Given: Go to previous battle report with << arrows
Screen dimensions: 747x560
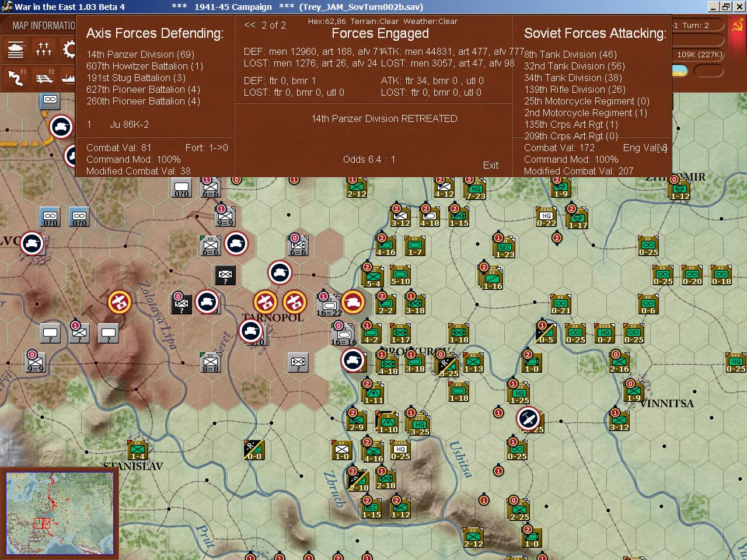Looking at the screenshot, I should click(250, 25).
